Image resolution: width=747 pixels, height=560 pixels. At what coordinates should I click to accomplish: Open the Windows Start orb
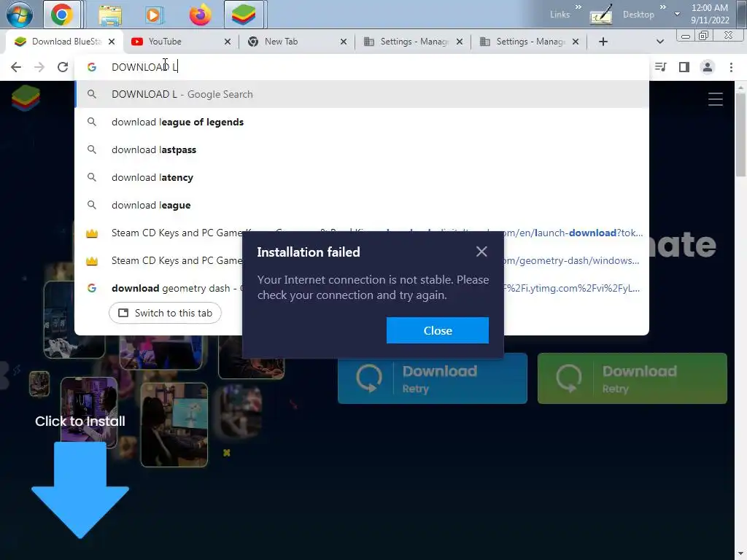pos(19,15)
